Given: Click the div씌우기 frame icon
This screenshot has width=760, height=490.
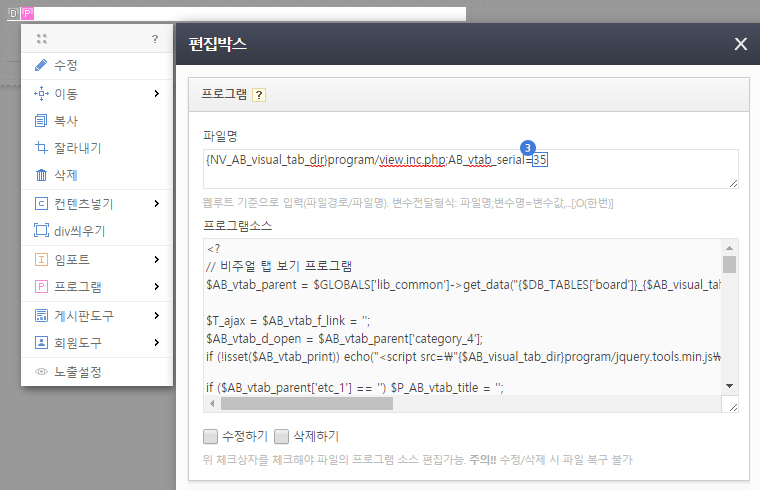Looking at the screenshot, I should coord(41,231).
